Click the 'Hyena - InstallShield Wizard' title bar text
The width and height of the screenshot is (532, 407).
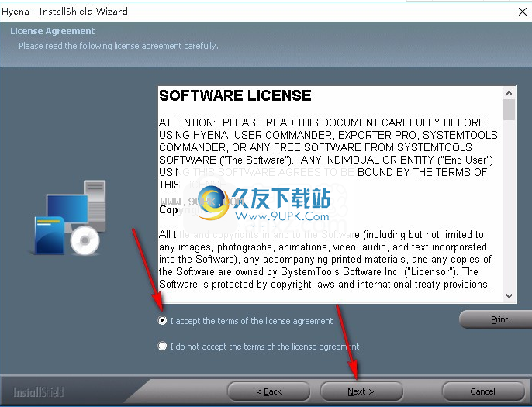pos(64,12)
